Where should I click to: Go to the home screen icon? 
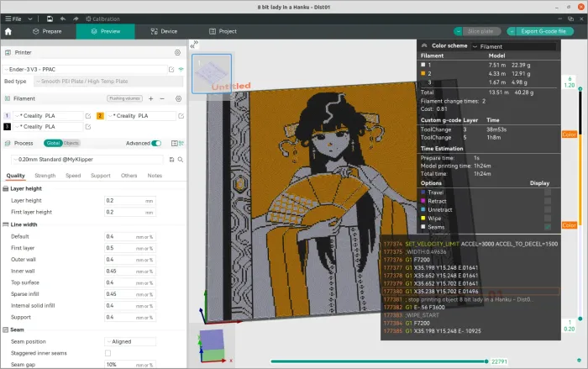(x=8, y=32)
